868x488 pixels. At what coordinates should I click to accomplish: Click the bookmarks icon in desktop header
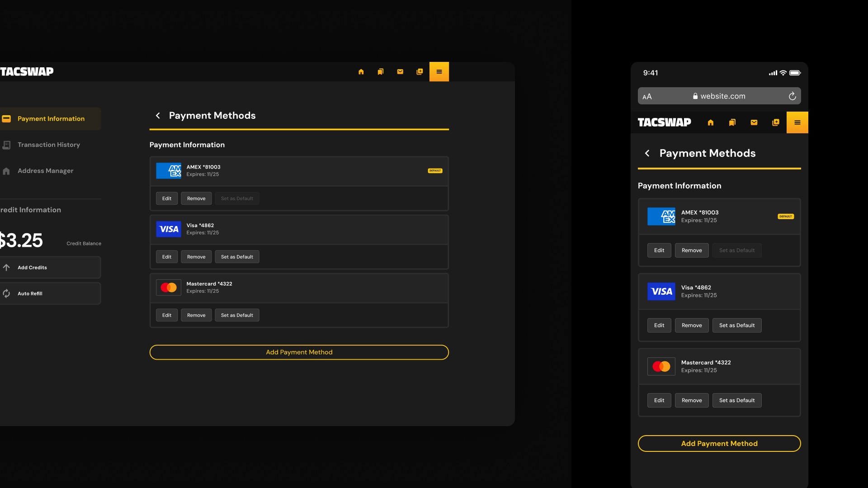coord(381,72)
